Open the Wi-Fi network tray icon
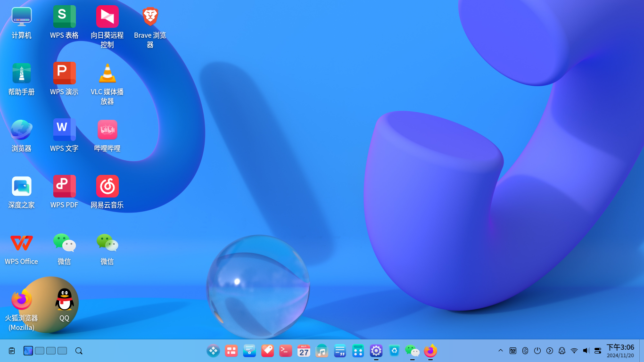 pos(574,351)
